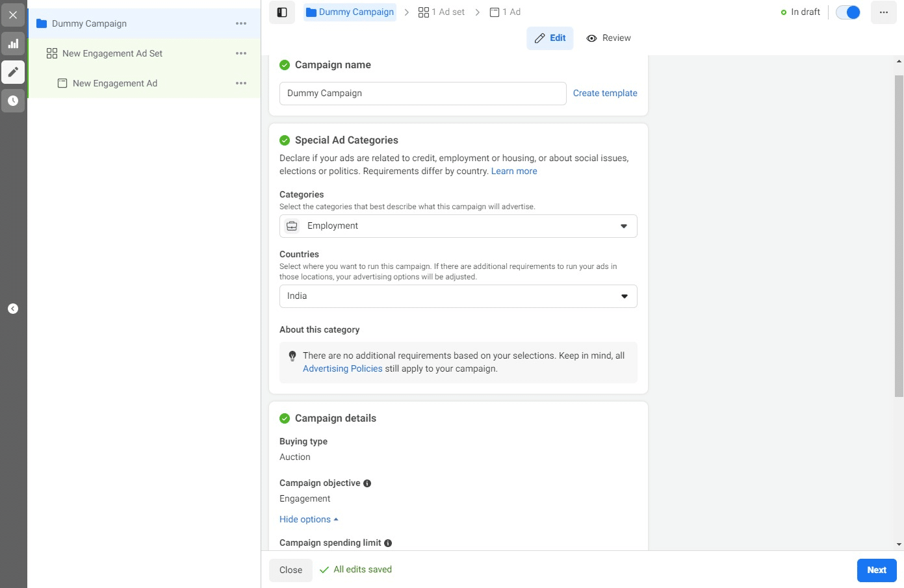Turn off the campaign status toggle

[x=847, y=12]
